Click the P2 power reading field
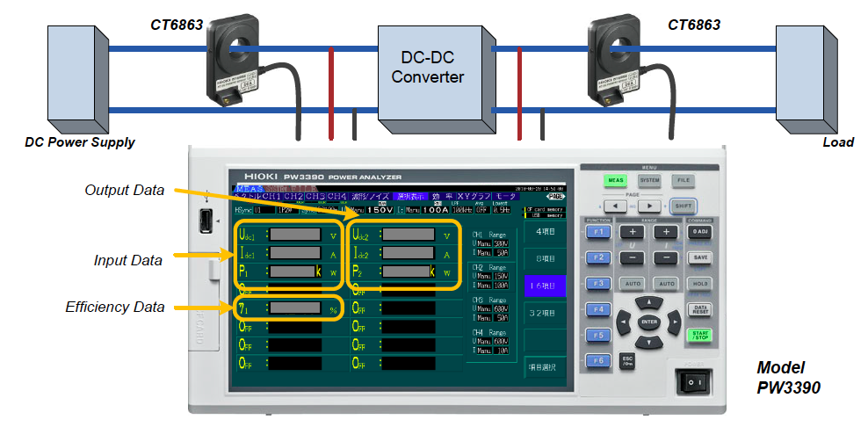 (x=407, y=271)
